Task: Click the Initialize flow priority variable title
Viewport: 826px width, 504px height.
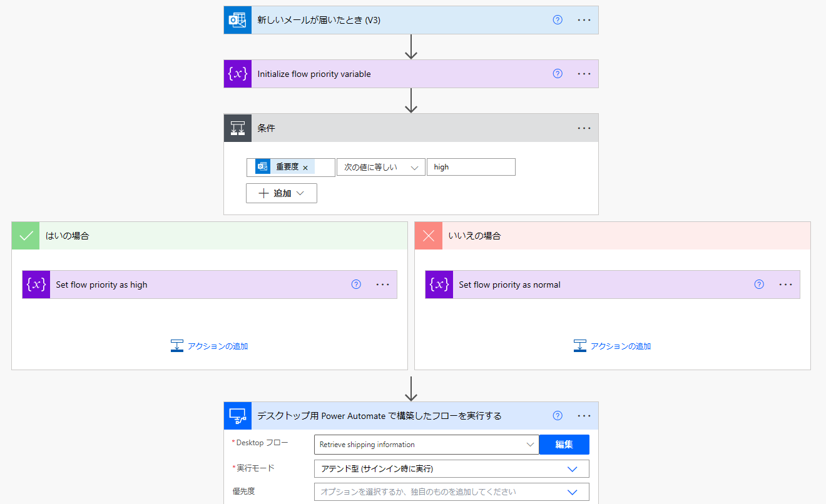Action: [314, 74]
